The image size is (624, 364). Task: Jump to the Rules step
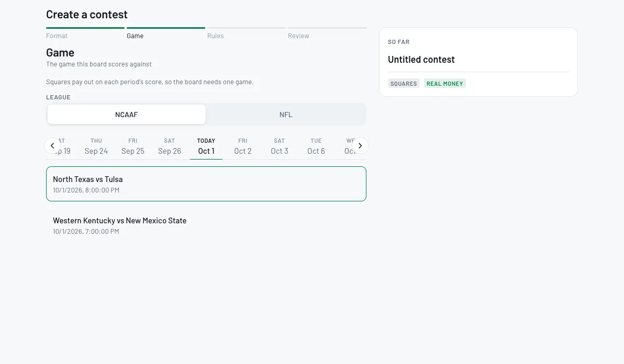[215, 36]
